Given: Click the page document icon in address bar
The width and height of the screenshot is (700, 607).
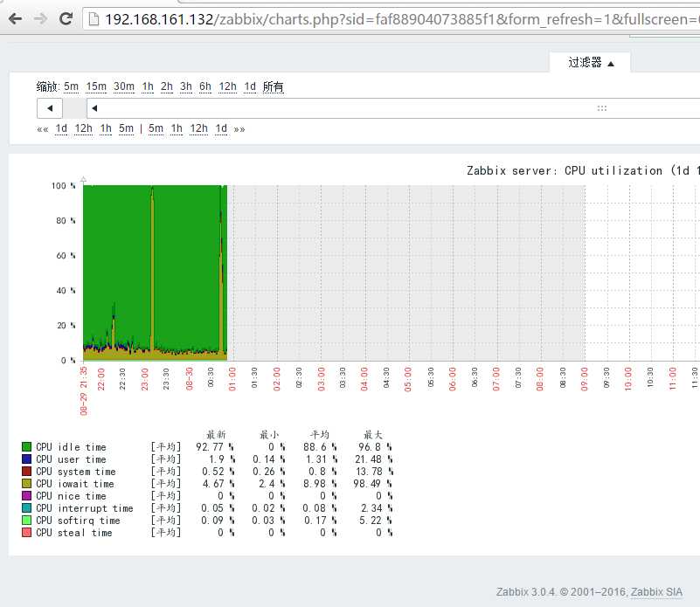Looking at the screenshot, I should click(x=94, y=19).
